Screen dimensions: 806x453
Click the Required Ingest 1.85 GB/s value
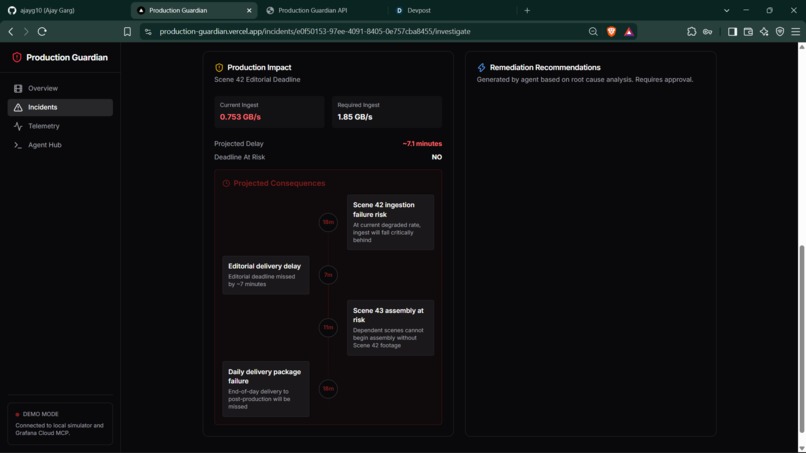(x=355, y=117)
